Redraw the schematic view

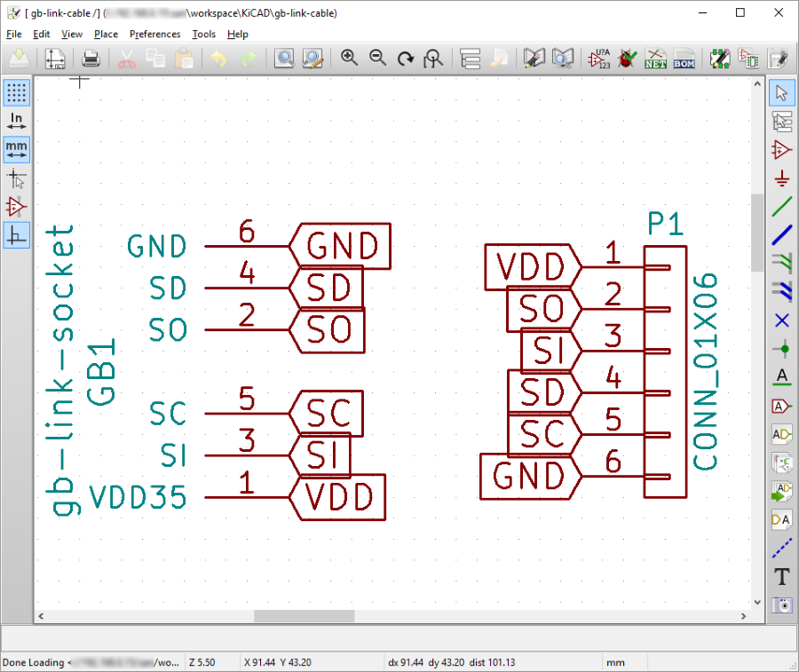(x=406, y=59)
